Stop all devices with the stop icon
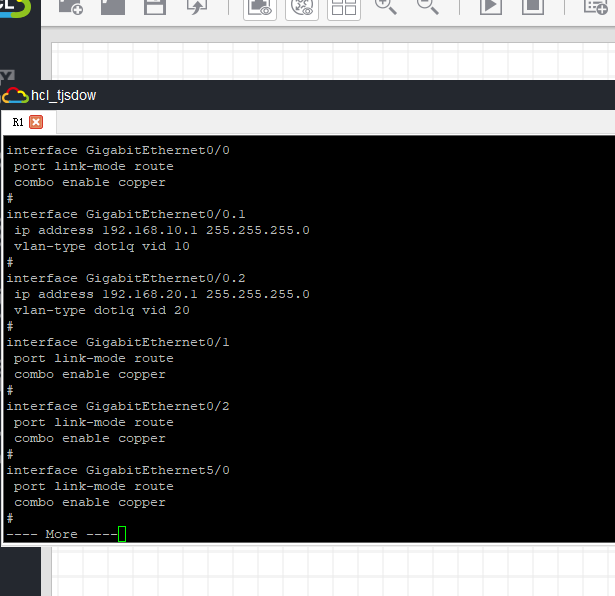Screen dimensions: 615x596 point(533,6)
